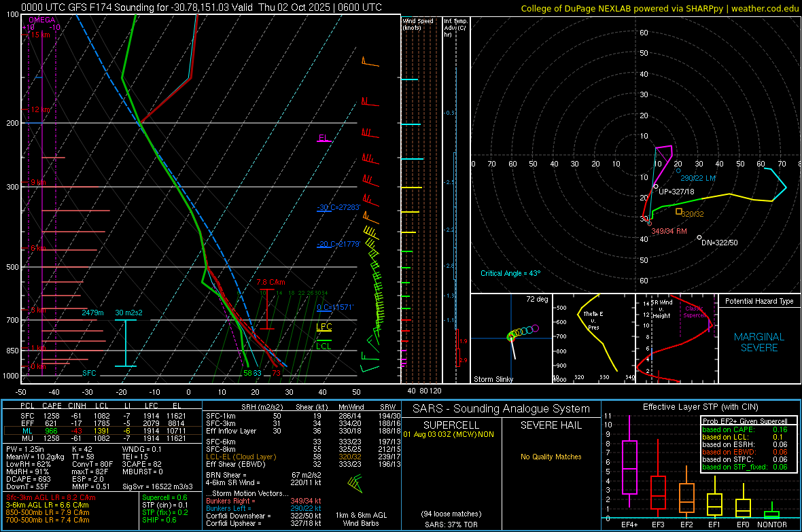This screenshot has width=802, height=532.
Task: Click the orange 'LCL-EL (Cloud Layer)' row label
Action: [x=241, y=457]
